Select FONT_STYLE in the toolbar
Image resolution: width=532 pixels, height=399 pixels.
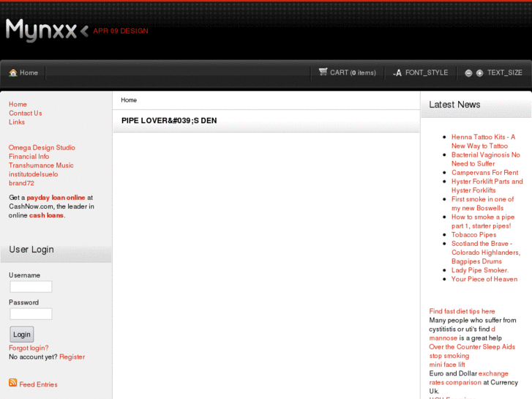(427, 72)
